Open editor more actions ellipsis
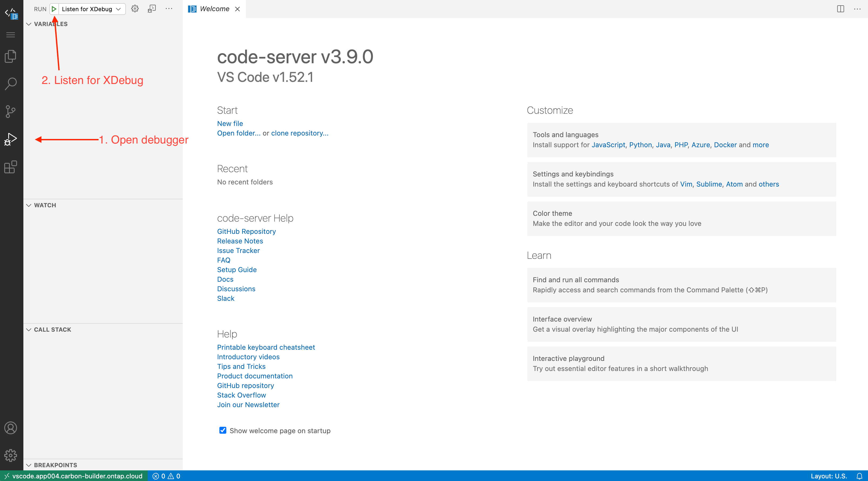The width and height of the screenshot is (868, 481). pyautogui.click(x=858, y=9)
